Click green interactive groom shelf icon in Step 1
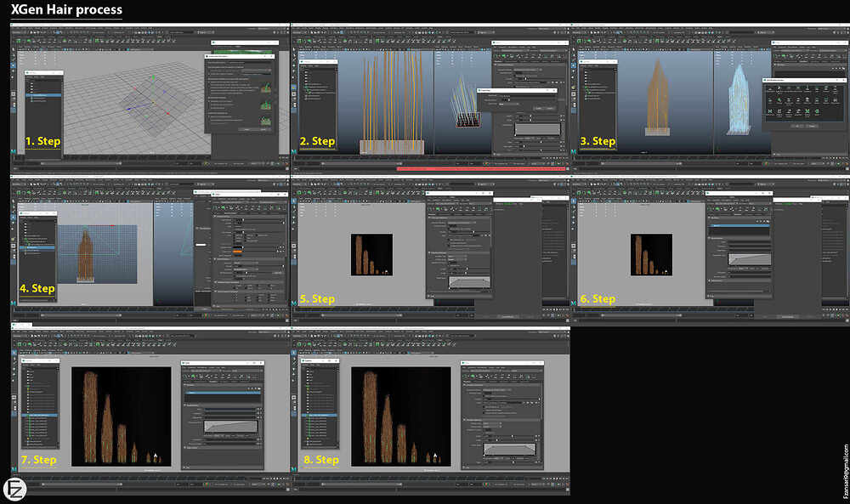Screen dimensions: 850x504 (97, 40)
